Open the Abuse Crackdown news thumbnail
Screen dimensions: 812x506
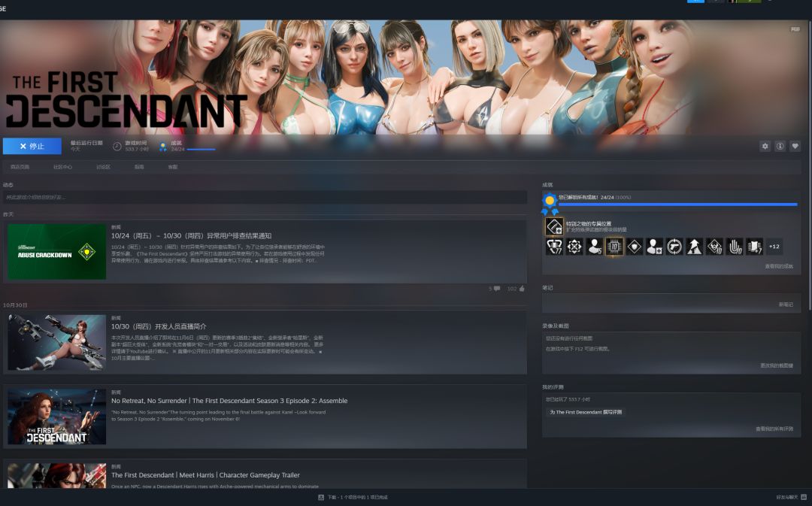(57, 252)
